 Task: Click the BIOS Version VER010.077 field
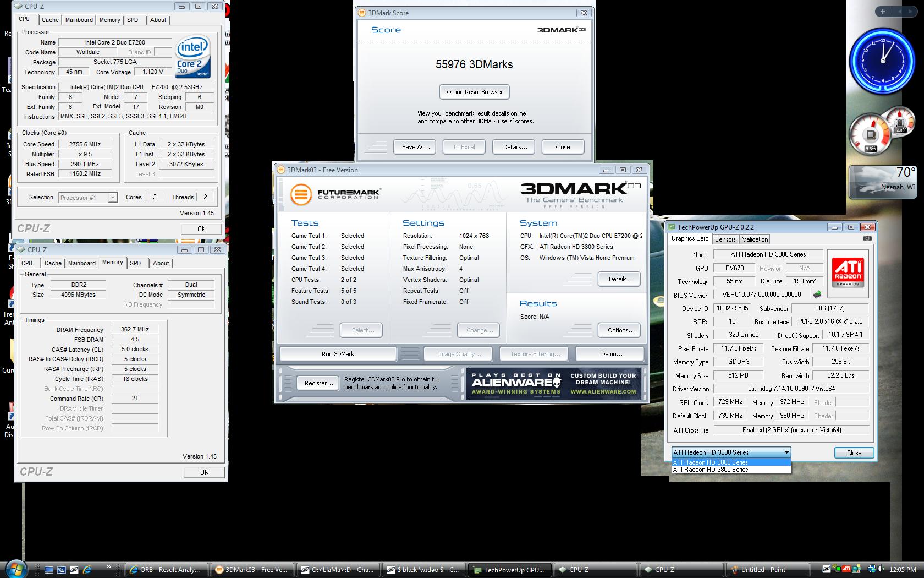[761, 295]
